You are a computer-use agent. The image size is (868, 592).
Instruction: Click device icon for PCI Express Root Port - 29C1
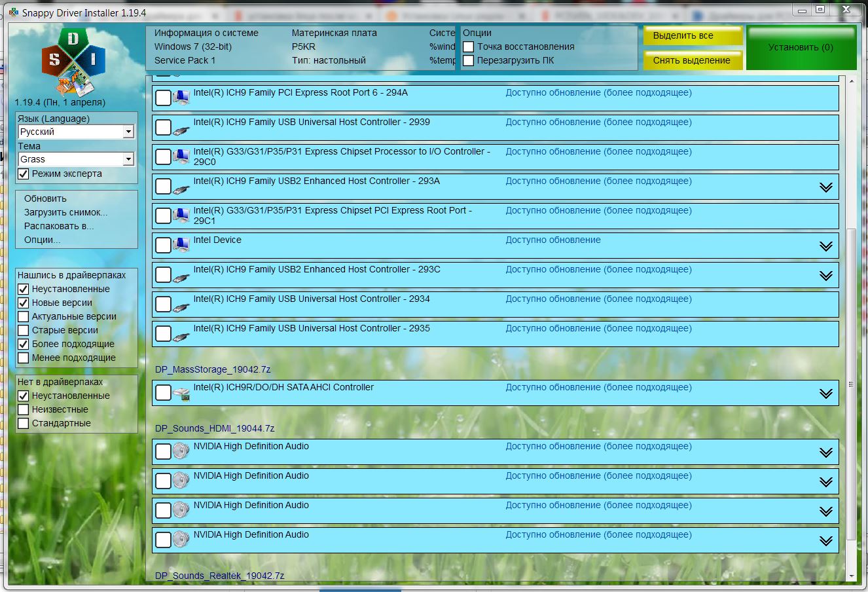point(181,216)
